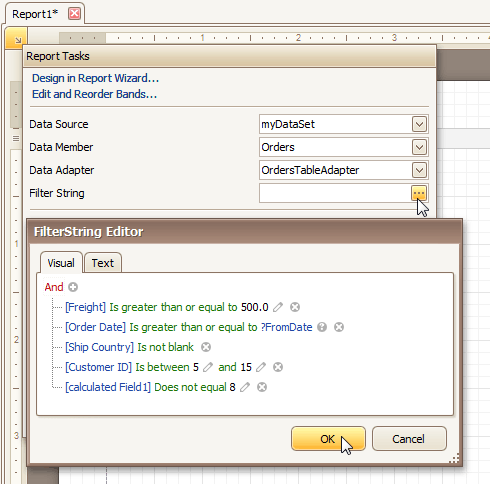Click the parameter question-mark icon after ?FromDate
Screen dimensions: 490x484
click(322, 327)
